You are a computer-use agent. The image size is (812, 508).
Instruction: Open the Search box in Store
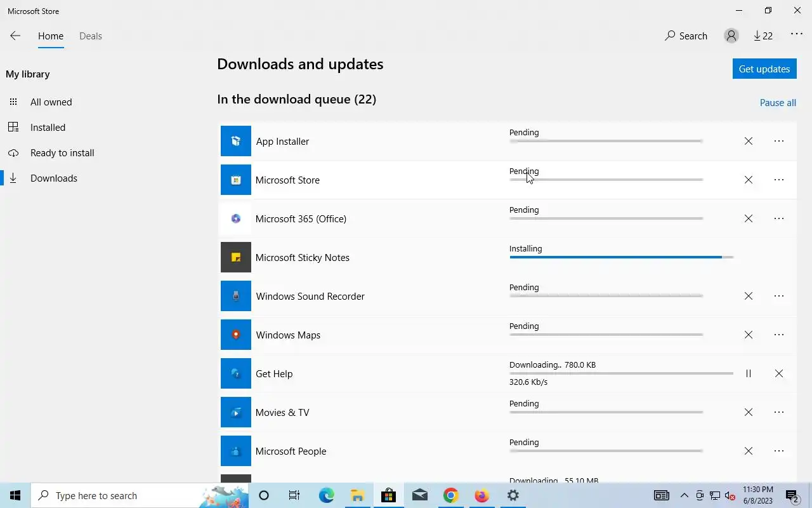(686, 36)
